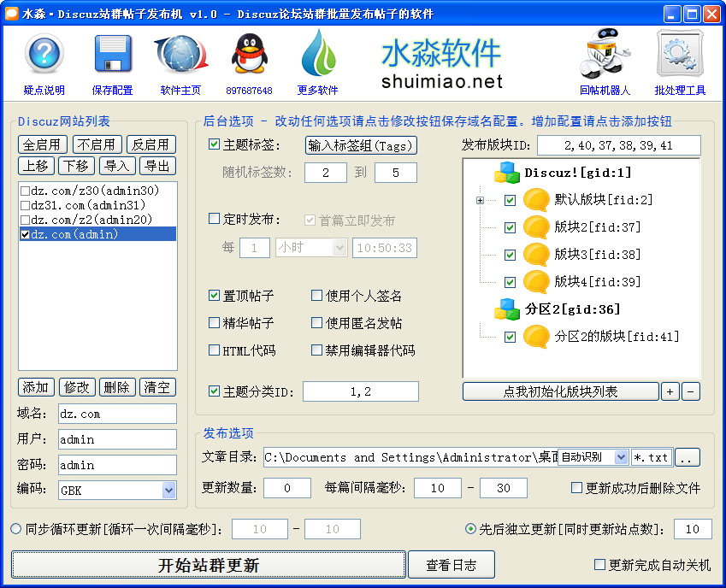This screenshot has width=726, height=588.
Task: Click the 不启用 button
Action: point(97,144)
